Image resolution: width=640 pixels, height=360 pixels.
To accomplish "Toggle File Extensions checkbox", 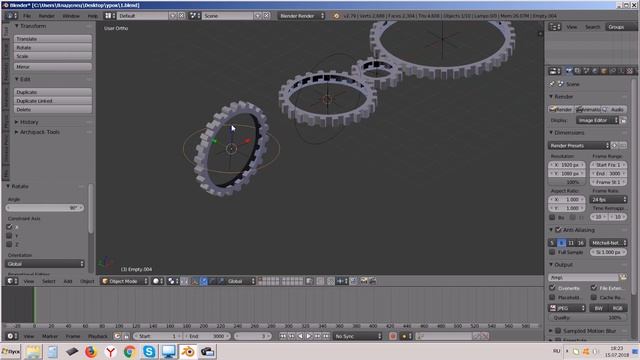I will point(594,288).
